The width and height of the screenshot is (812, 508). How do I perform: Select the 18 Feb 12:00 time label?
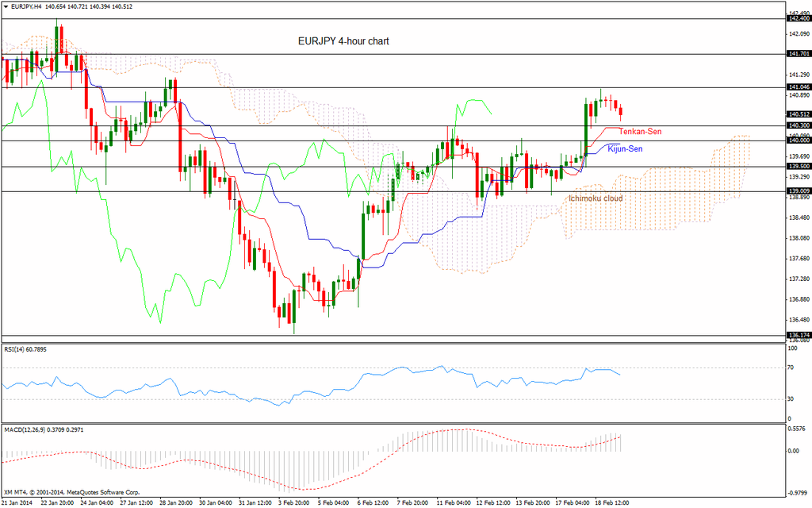(x=612, y=502)
